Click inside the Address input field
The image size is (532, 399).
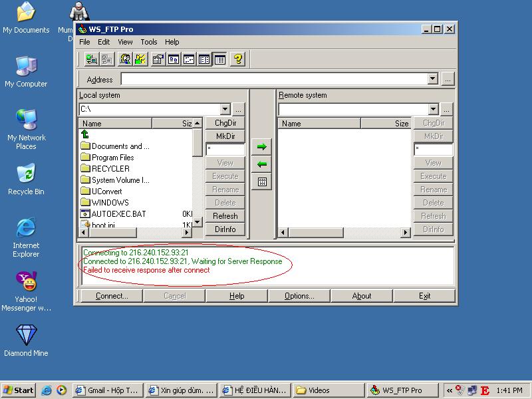click(x=274, y=79)
